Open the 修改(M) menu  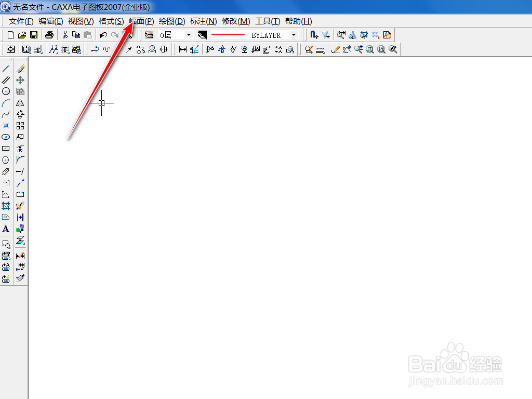pyautogui.click(x=236, y=21)
